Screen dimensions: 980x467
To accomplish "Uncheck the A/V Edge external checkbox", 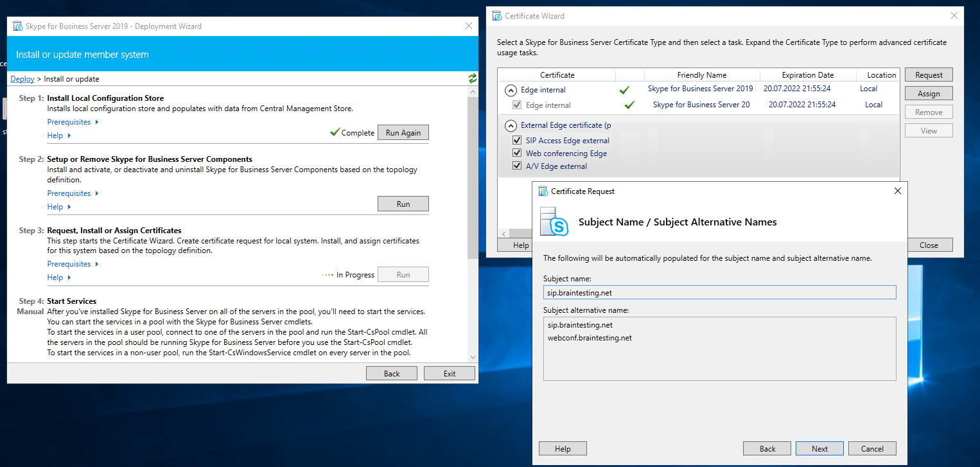I will pyautogui.click(x=517, y=166).
